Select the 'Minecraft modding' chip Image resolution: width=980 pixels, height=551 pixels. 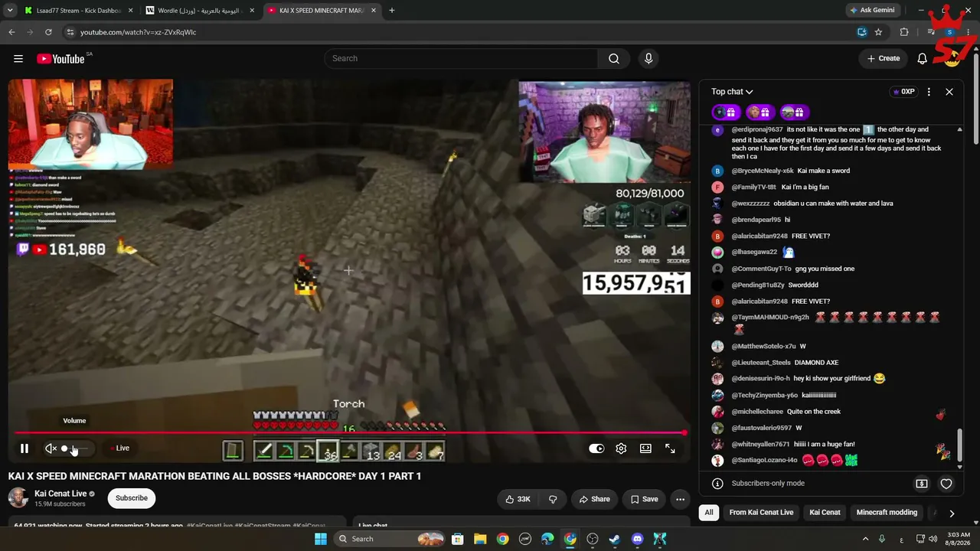click(x=887, y=513)
